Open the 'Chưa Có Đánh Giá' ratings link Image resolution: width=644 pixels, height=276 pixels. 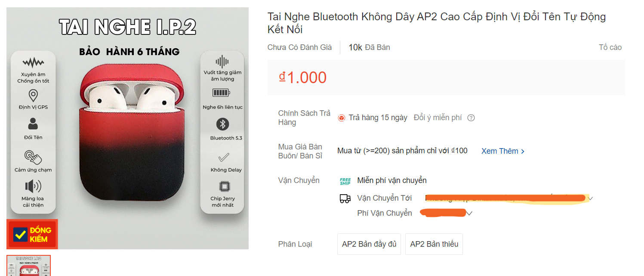(299, 47)
